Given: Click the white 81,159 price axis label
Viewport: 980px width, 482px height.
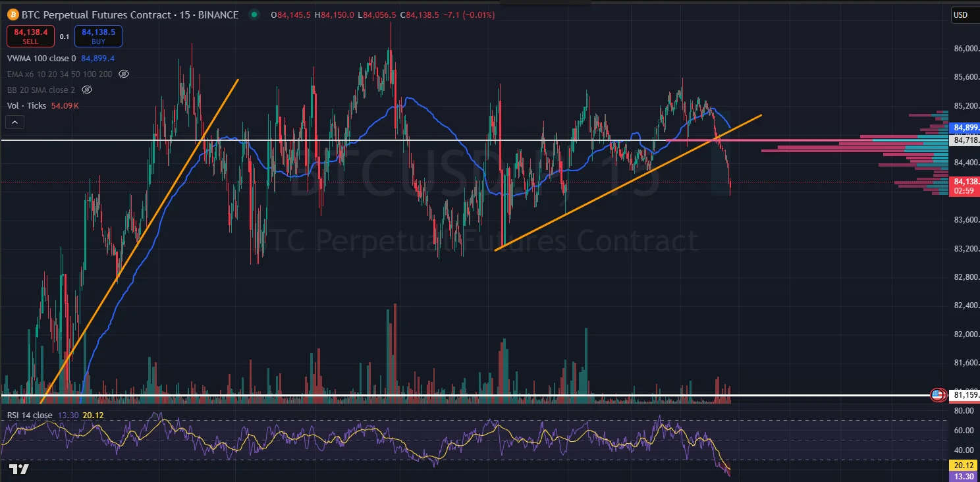Looking at the screenshot, I should (964, 395).
